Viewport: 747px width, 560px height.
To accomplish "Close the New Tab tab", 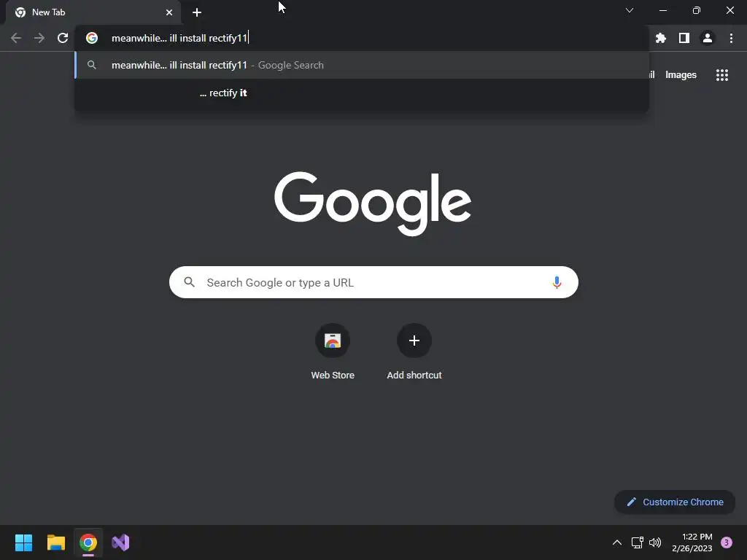I will click(169, 12).
